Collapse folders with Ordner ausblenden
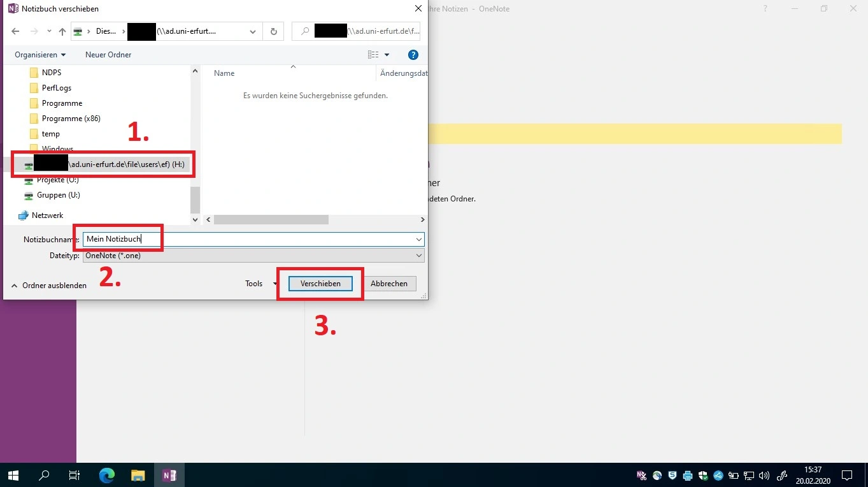868x487 pixels. 49,286
